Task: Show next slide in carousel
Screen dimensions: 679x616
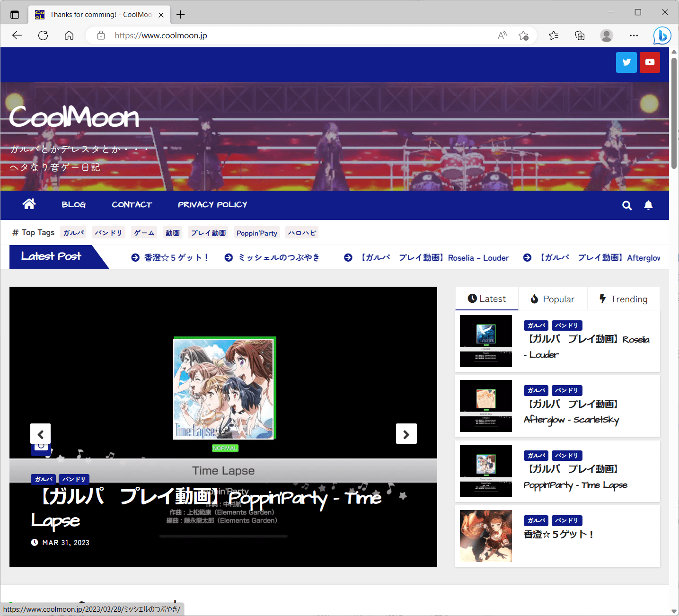Action: click(x=406, y=434)
